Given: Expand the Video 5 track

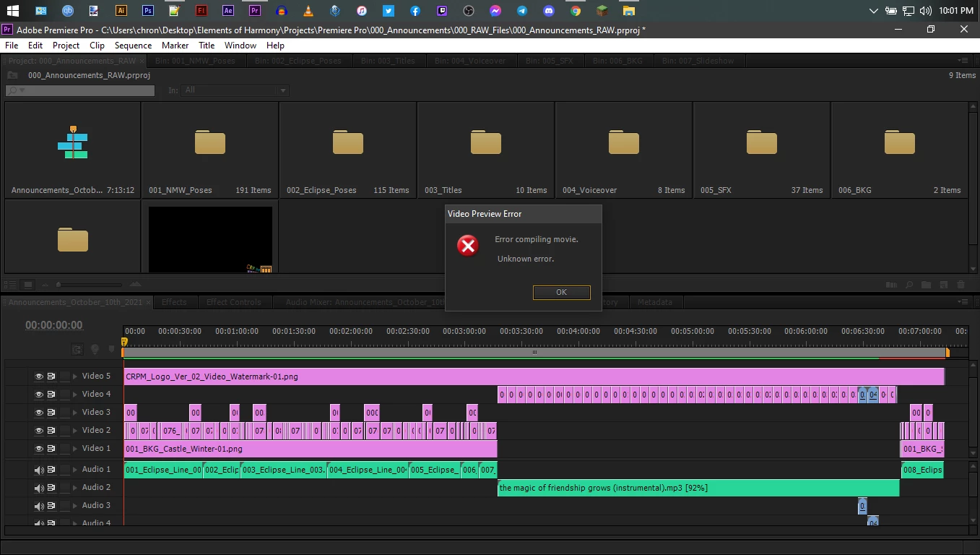Looking at the screenshot, I should click(75, 377).
